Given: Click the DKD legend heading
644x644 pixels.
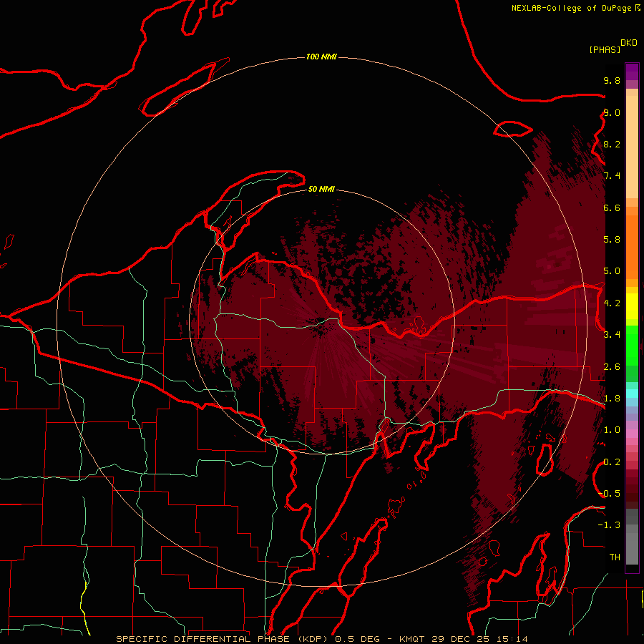Looking at the screenshot, I should point(629,43).
